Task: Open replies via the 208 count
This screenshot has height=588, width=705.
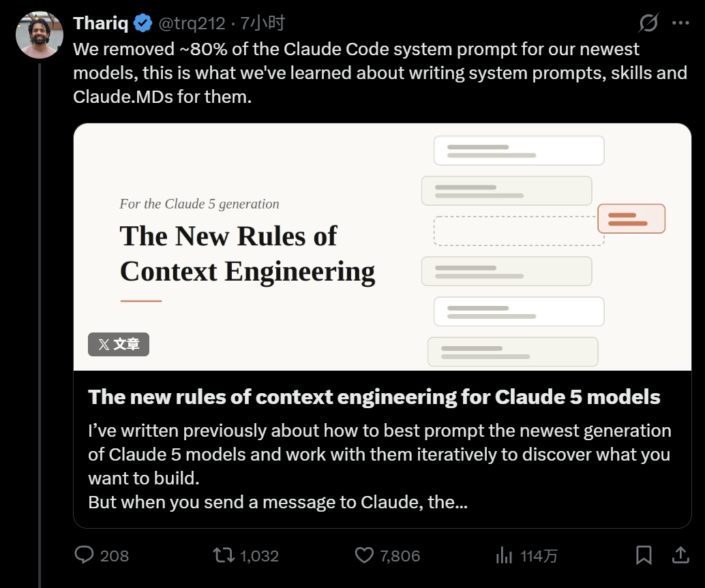Action: pos(114,556)
